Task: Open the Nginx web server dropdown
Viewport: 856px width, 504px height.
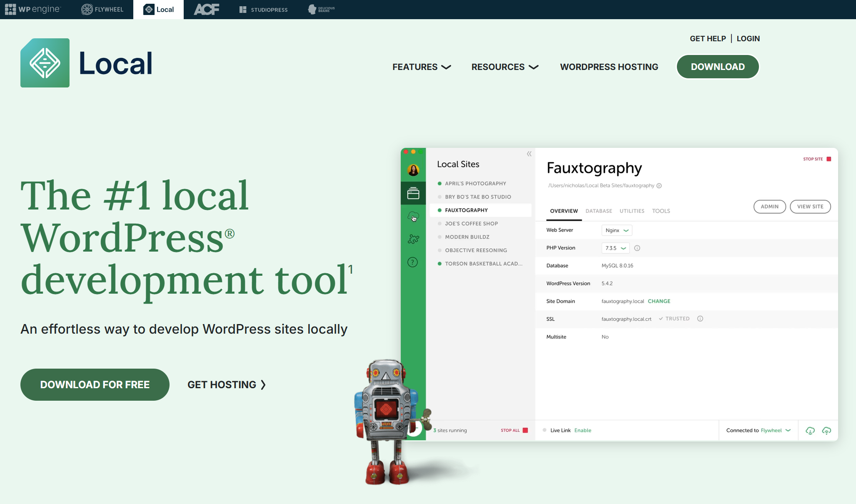Action: [616, 230]
